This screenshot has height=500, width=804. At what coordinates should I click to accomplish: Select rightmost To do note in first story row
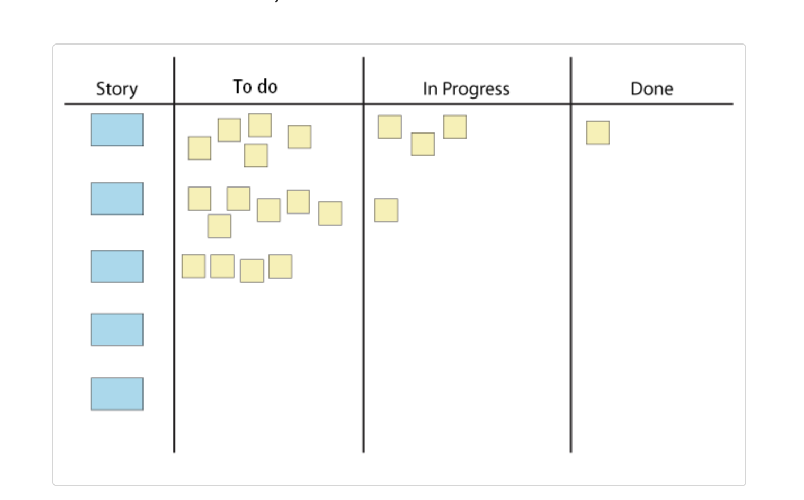click(x=299, y=137)
